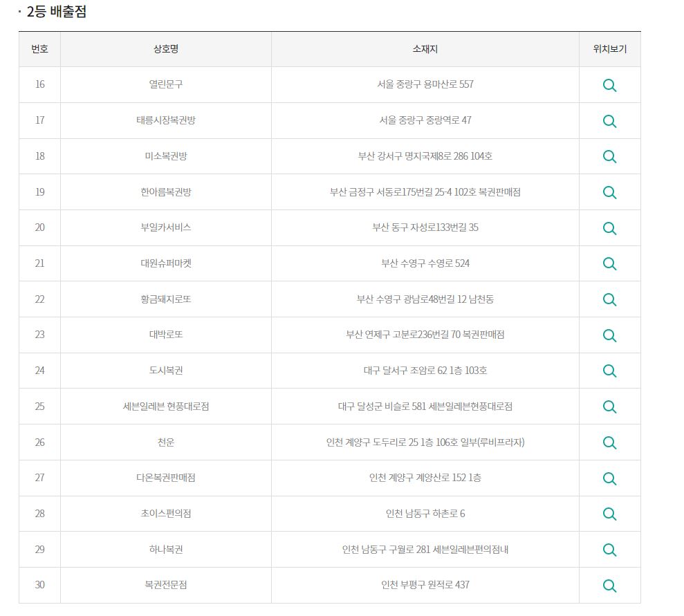684x616 pixels.
Task: Click address 부산 강서구 명지국제8로 286 104호
Action: click(x=425, y=156)
